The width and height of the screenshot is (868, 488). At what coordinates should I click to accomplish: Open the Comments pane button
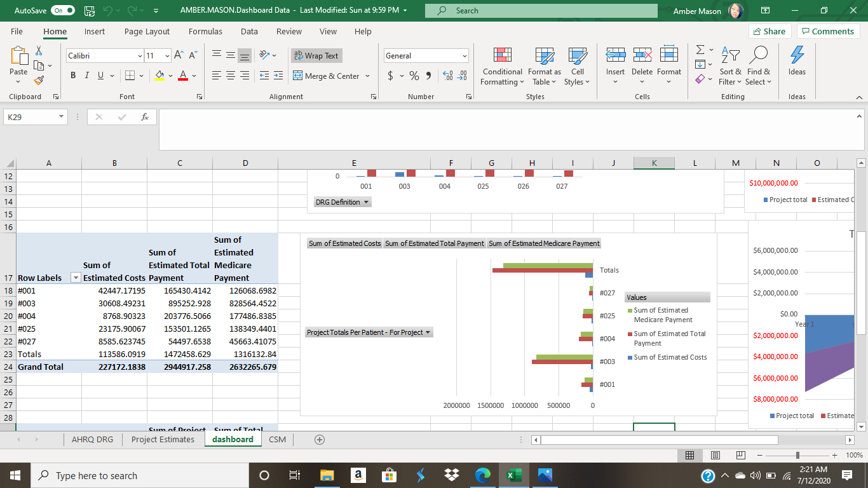pos(828,31)
